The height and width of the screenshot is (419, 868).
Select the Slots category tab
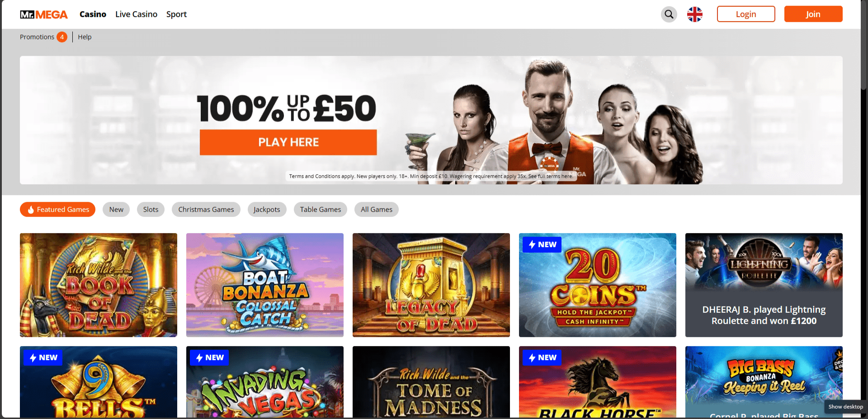click(x=151, y=209)
